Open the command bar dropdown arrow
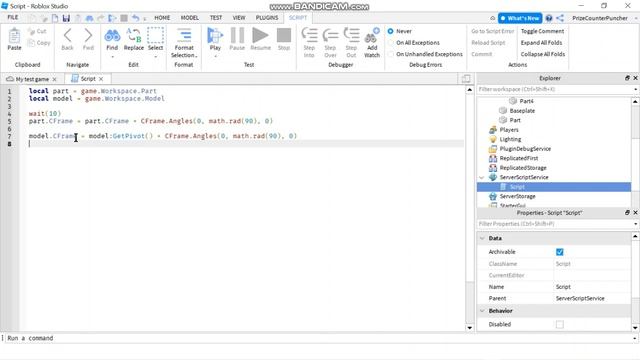This screenshot has width=640, height=360. (635, 338)
